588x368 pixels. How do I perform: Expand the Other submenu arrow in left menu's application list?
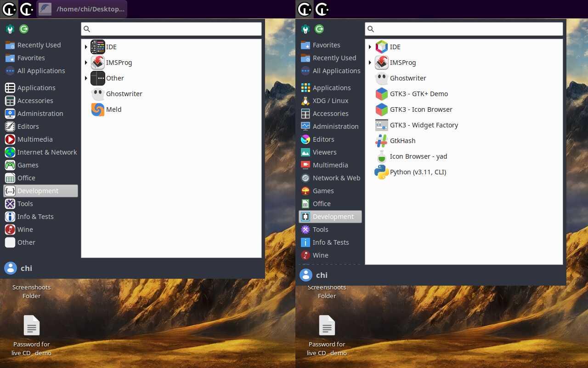(x=86, y=78)
